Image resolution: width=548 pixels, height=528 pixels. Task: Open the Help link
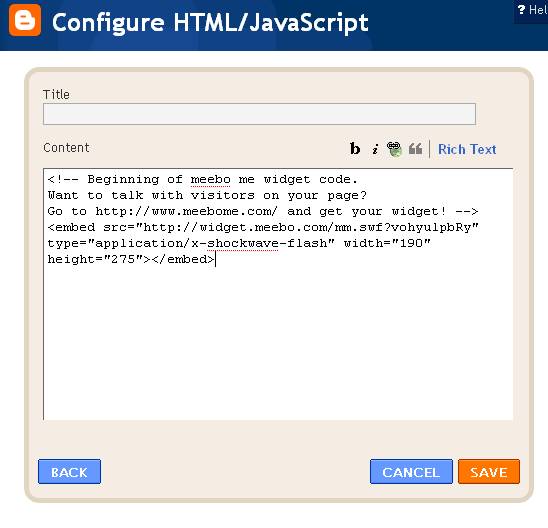click(x=532, y=10)
